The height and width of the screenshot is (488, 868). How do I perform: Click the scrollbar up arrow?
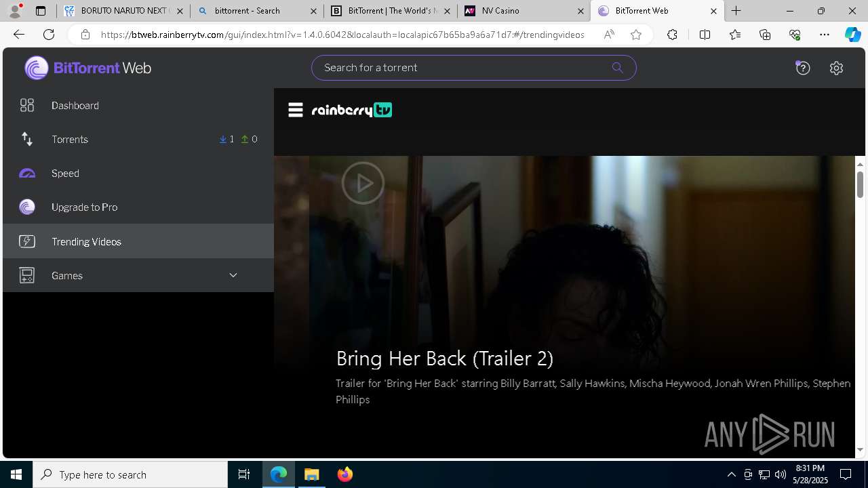tap(860, 164)
